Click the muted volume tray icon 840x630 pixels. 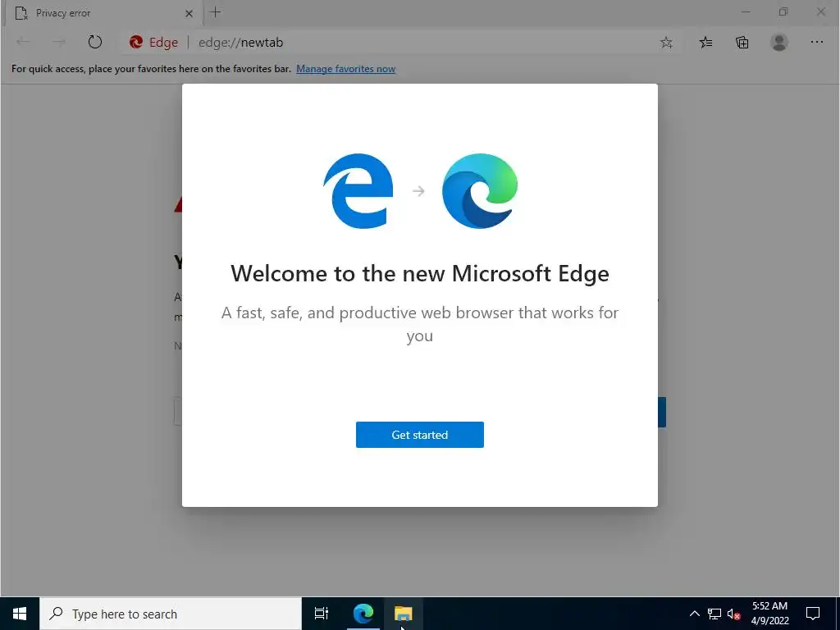[x=733, y=614]
